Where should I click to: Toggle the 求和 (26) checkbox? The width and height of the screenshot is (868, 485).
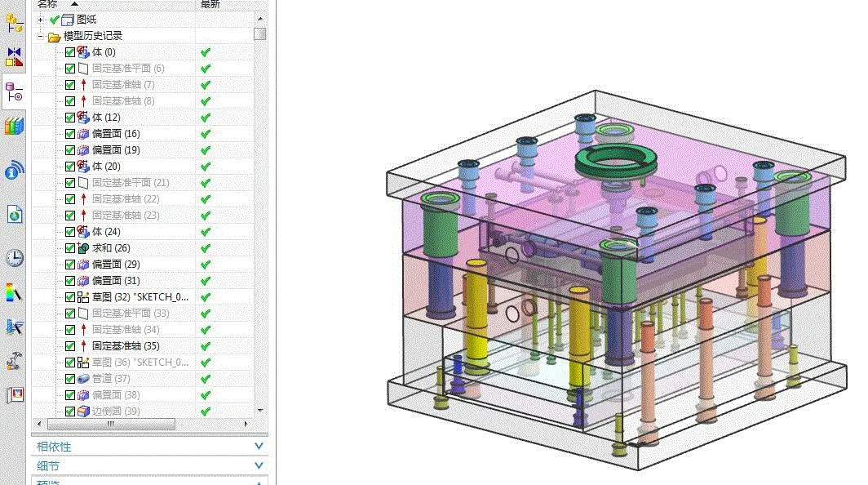pos(70,247)
